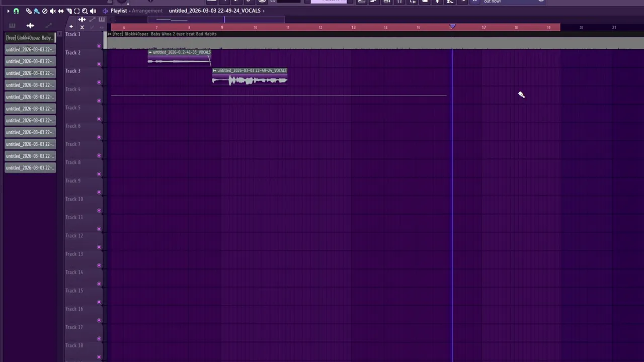This screenshot has height=362, width=644.
Task: Click the playhead marker on the timeline
Action: [x=452, y=27]
